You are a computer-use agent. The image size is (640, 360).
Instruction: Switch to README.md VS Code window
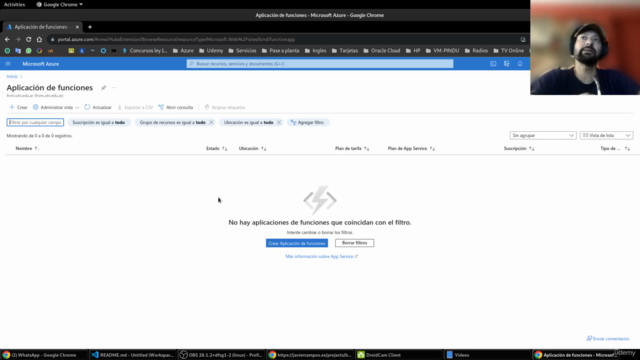pyautogui.click(x=133, y=355)
